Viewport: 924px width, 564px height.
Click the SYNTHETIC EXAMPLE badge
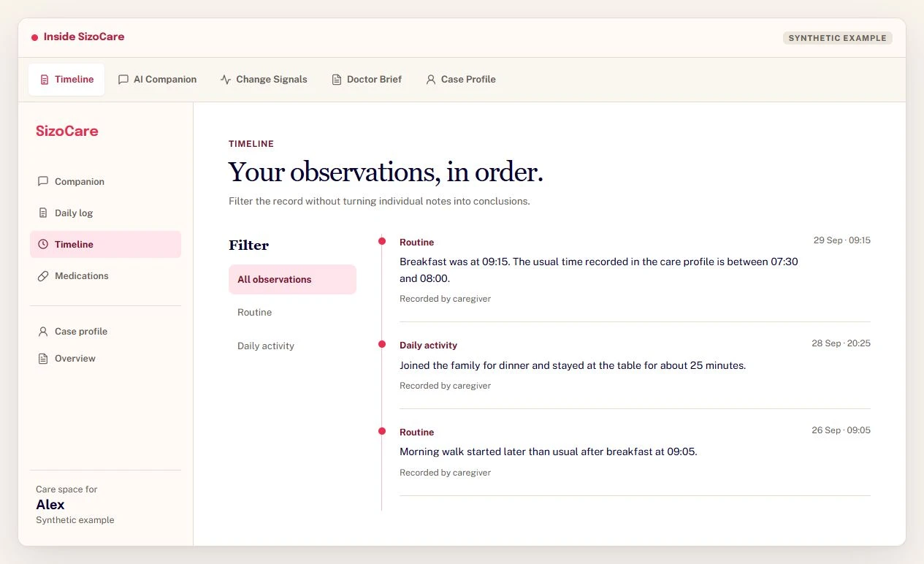click(x=837, y=38)
